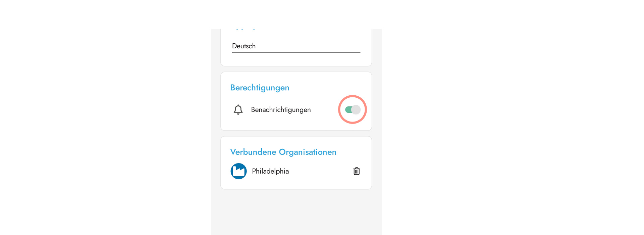Select the Philadelphia organisation name
Screen dimensions: 644x235
[x=270, y=171]
